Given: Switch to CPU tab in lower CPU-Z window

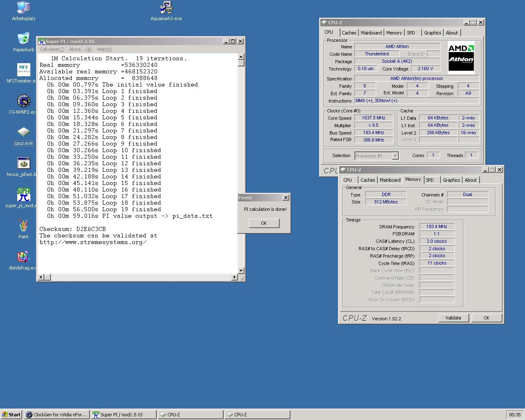Looking at the screenshot, I should point(348,180).
